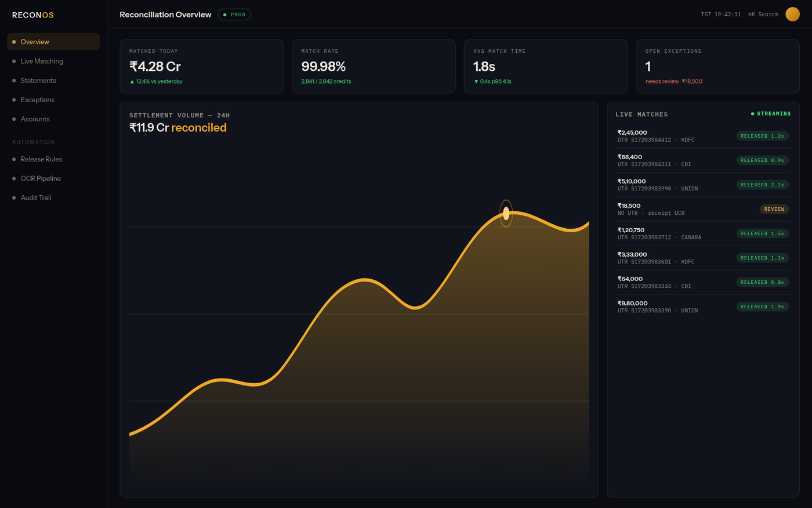Open the Exceptions section
This screenshot has width=812, height=508.
[53, 100]
